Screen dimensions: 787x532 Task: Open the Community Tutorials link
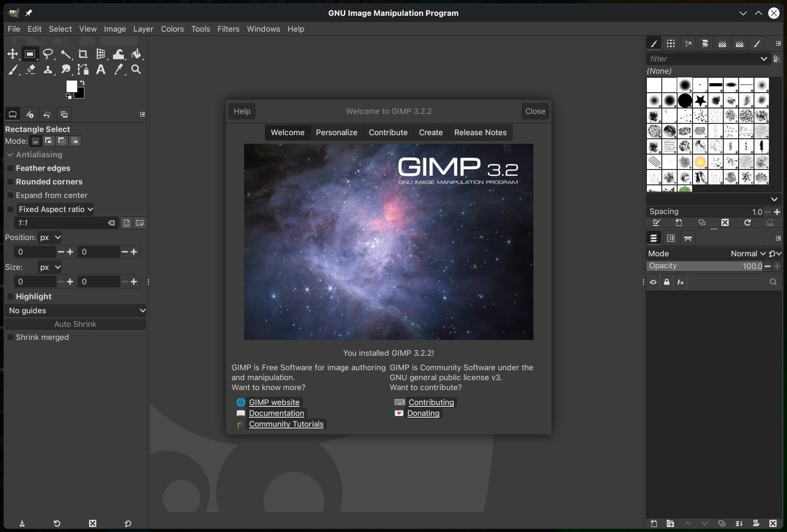click(286, 424)
